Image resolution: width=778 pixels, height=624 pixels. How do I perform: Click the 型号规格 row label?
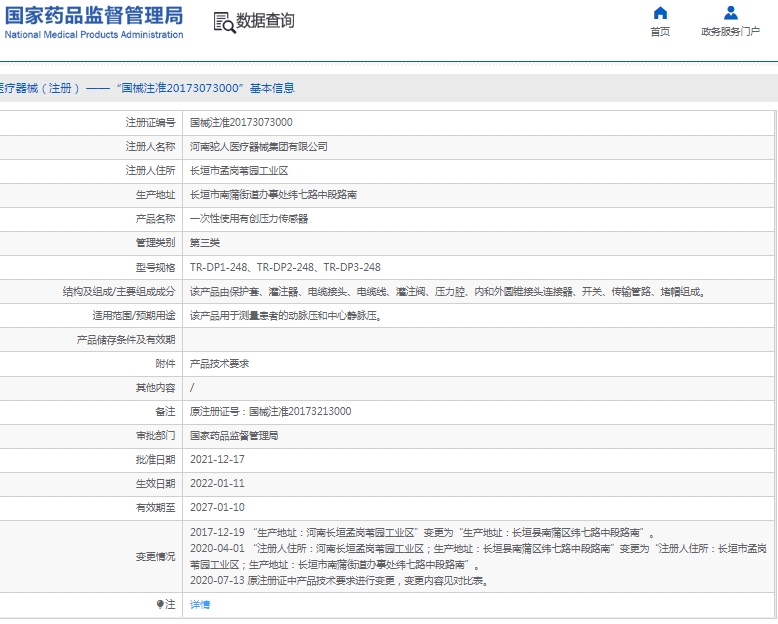coord(155,267)
